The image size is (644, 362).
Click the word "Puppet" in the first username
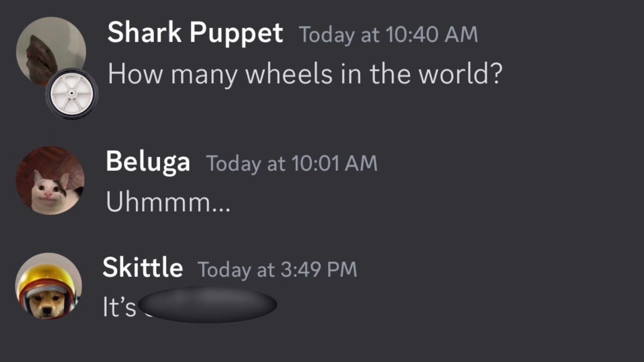click(236, 33)
